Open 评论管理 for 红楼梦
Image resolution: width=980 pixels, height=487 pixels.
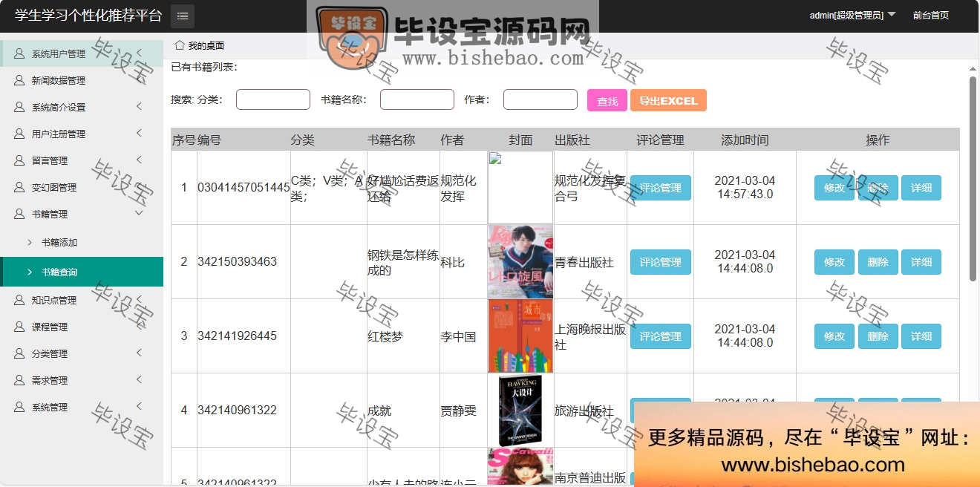(661, 336)
